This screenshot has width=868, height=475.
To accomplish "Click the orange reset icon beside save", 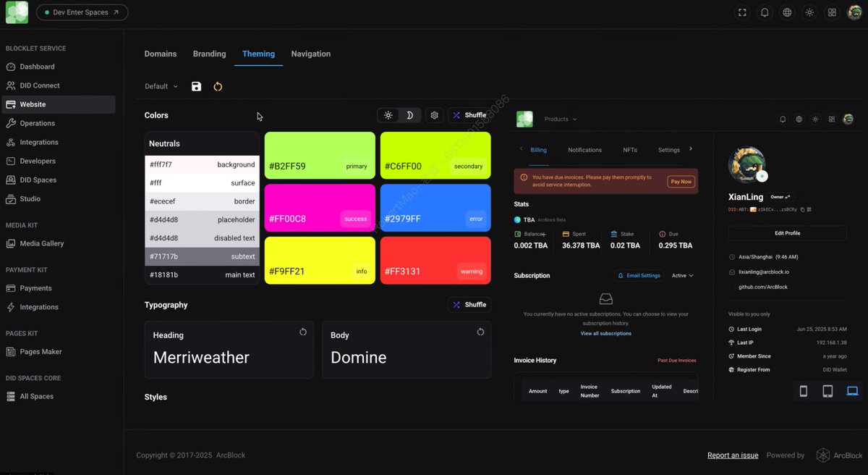I will [x=218, y=86].
